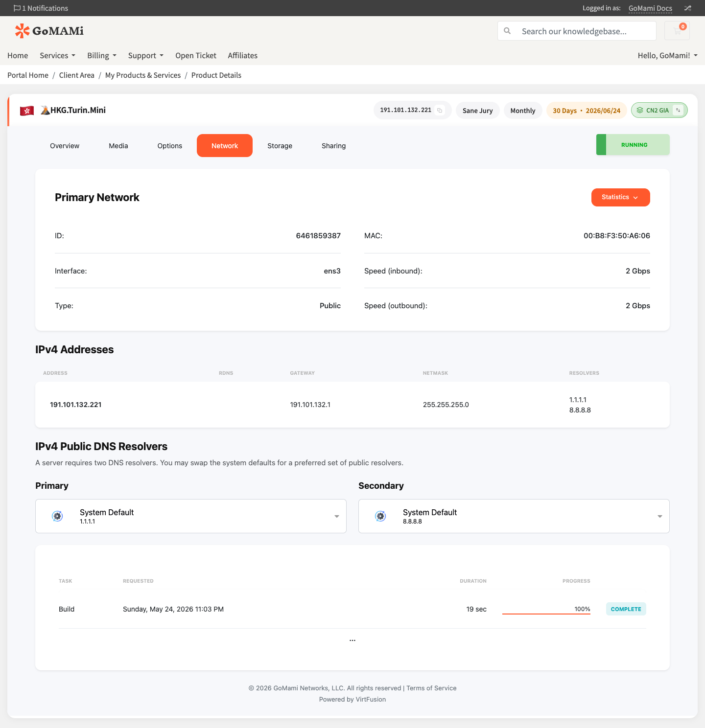
Task: Click the 1 Notifications text
Action: [x=45, y=8]
